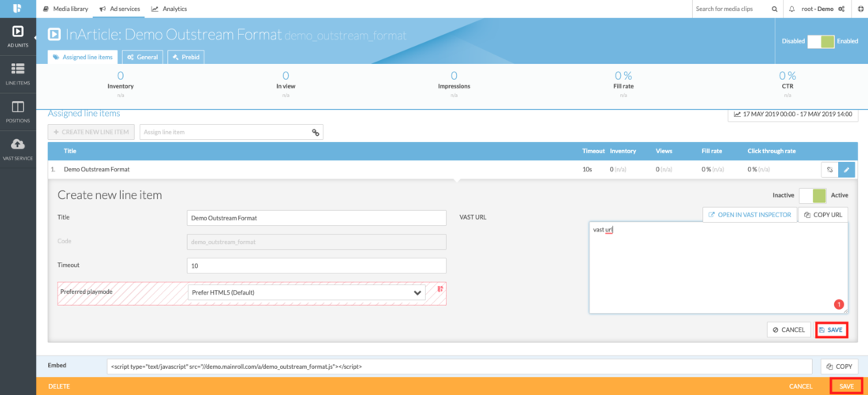The height and width of the screenshot is (395, 868).
Task: Click the Inventory statistic in summary
Action: point(120,83)
